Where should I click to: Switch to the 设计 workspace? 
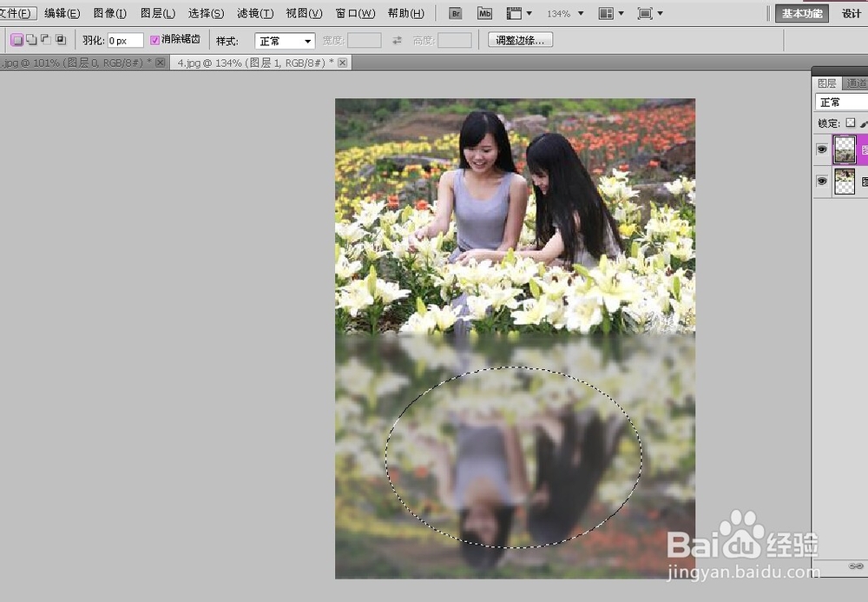point(852,14)
